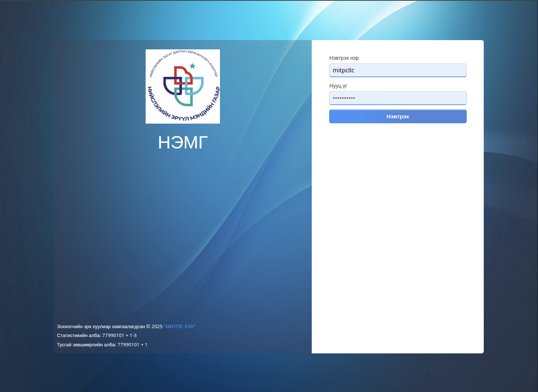Click the health department logo image
This screenshot has width=538, height=392.
tap(182, 86)
